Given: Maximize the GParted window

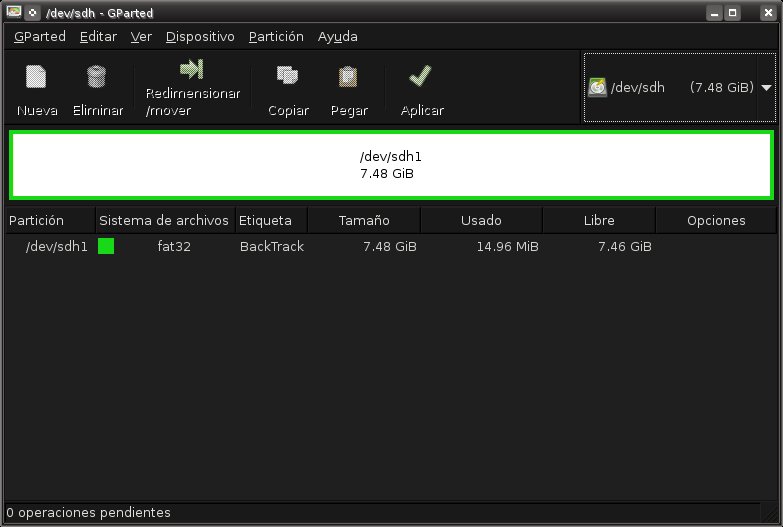Looking at the screenshot, I should pos(733,13).
